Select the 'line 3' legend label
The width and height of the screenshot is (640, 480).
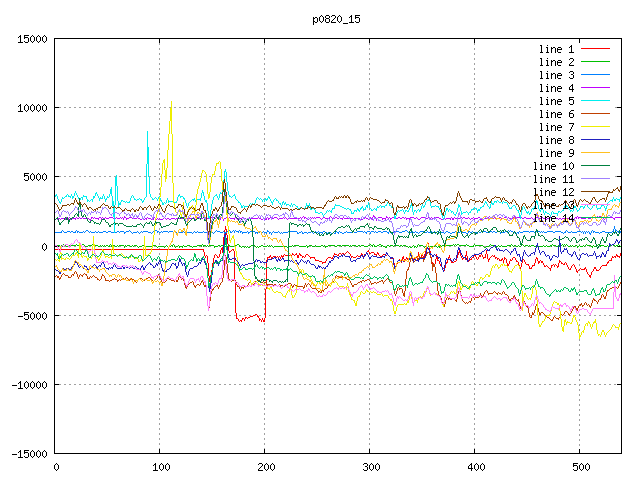pos(556,75)
